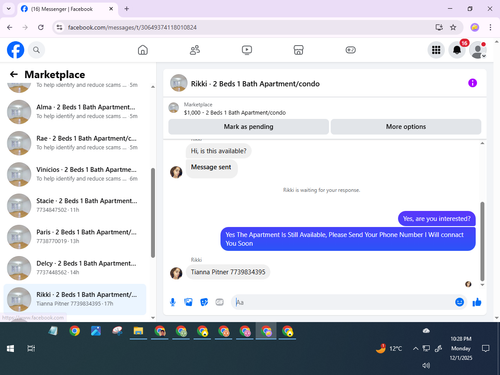Open the Watch video icon
Viewport: 500px width, 375px height.
point(247,50)
